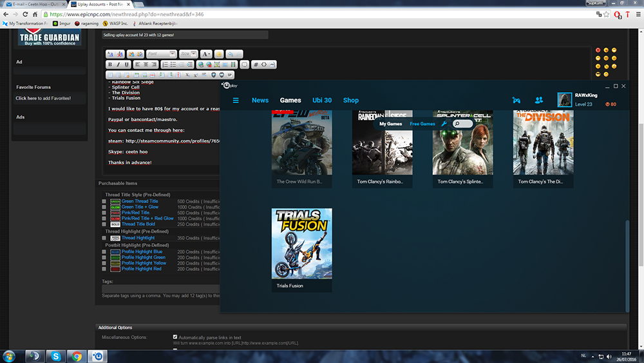Toggle bold formatting in the post editor
Screen dimensions: 644x363
(x=110, y=64)
